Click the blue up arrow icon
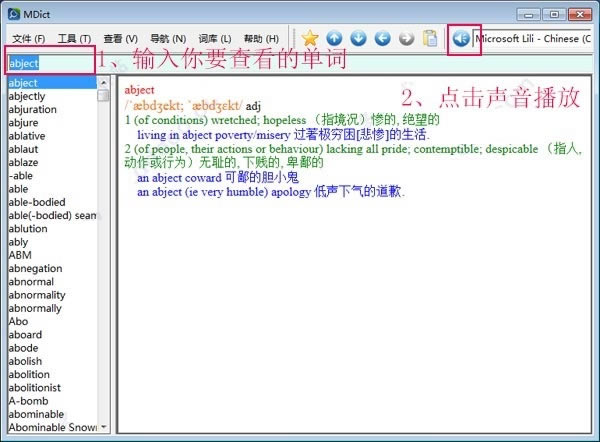Viewport: 600px width, 442px height. click(335, 38)
